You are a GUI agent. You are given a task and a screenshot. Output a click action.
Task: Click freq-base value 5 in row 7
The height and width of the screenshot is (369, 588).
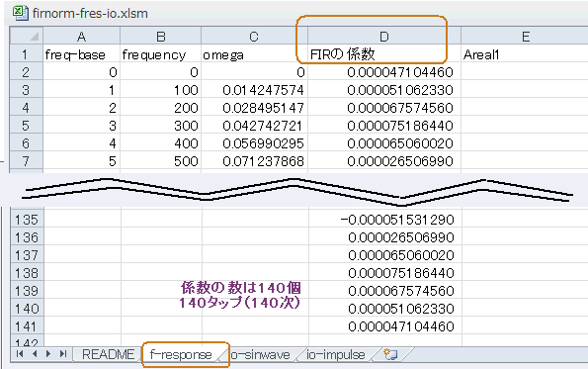click(x=81, y=161)
